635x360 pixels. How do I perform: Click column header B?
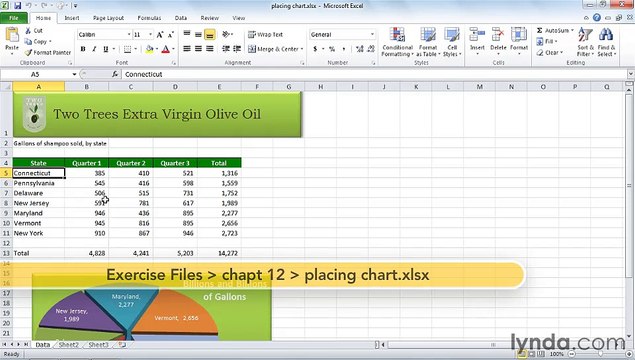(x=86, y=87)
